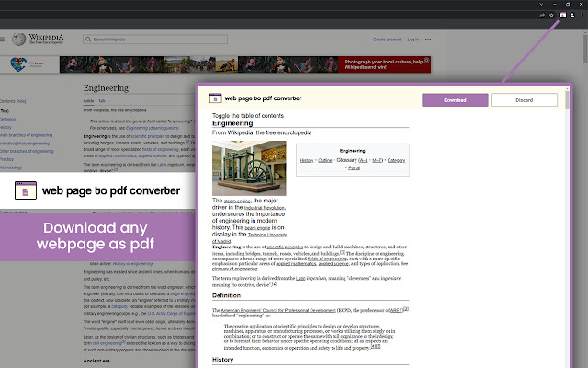Open the Wikipedia more options ellipsis
Image resolution: width=588 pixels, height=368 pixels.
pyautogui.click(x=428, y=40)
